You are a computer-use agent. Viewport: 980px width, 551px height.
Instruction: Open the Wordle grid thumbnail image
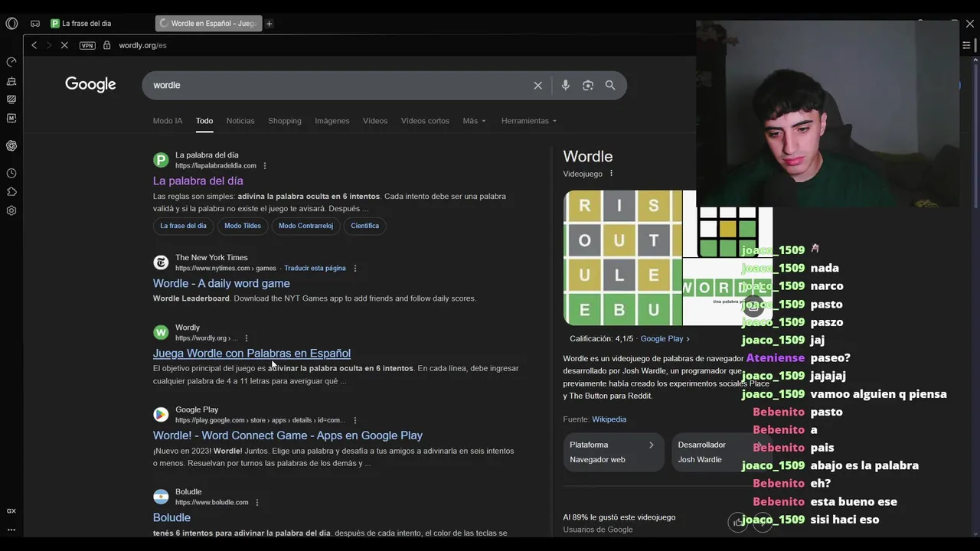point(622,258)
